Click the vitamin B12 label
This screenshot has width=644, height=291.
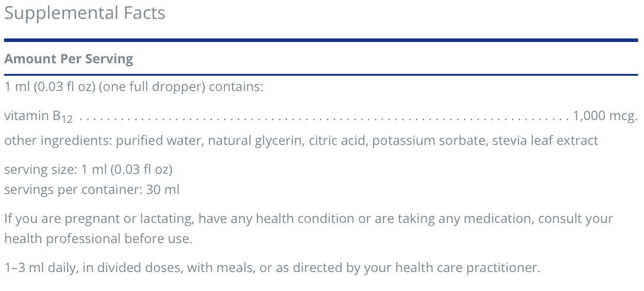pyautogui.click(x=38, y=116)
